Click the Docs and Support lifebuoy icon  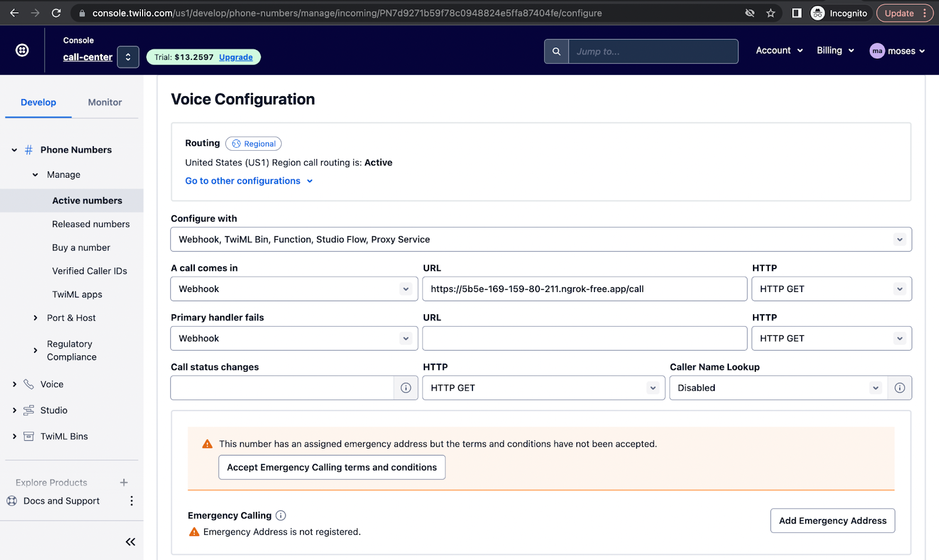tap(12, 501)
